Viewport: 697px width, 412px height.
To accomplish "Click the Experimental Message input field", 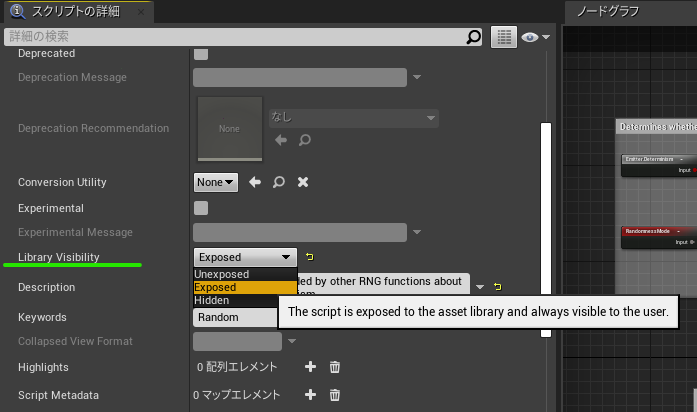I will 300,232.
